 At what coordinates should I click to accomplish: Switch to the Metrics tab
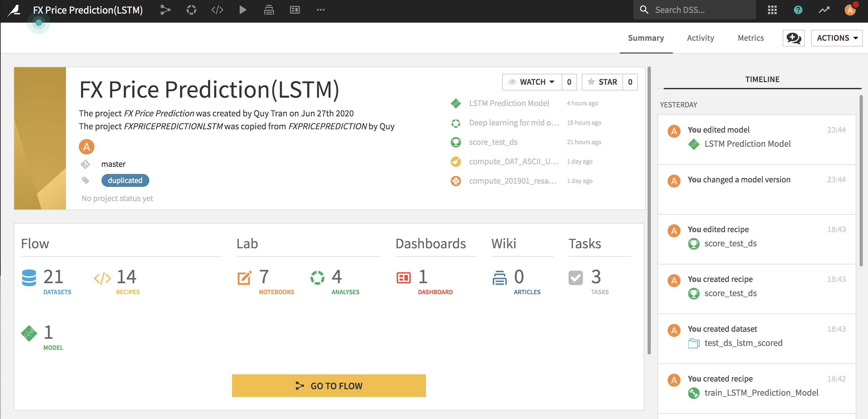tap(750, 38)
